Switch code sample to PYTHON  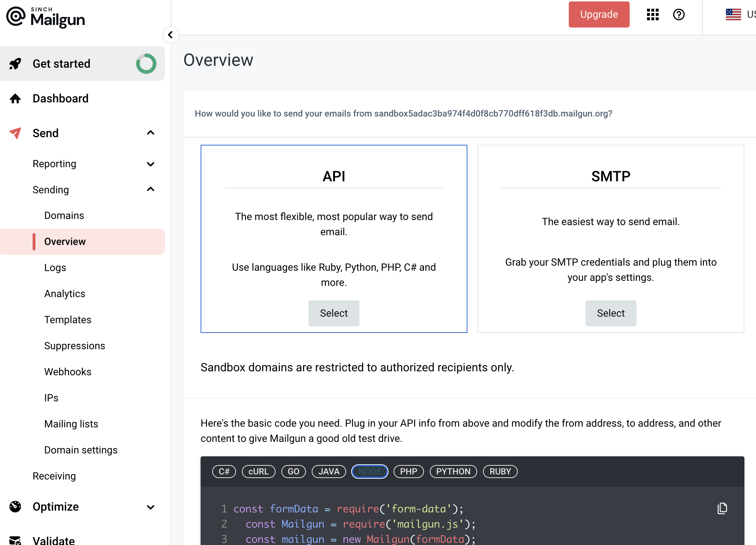click(x=453, y=472)
